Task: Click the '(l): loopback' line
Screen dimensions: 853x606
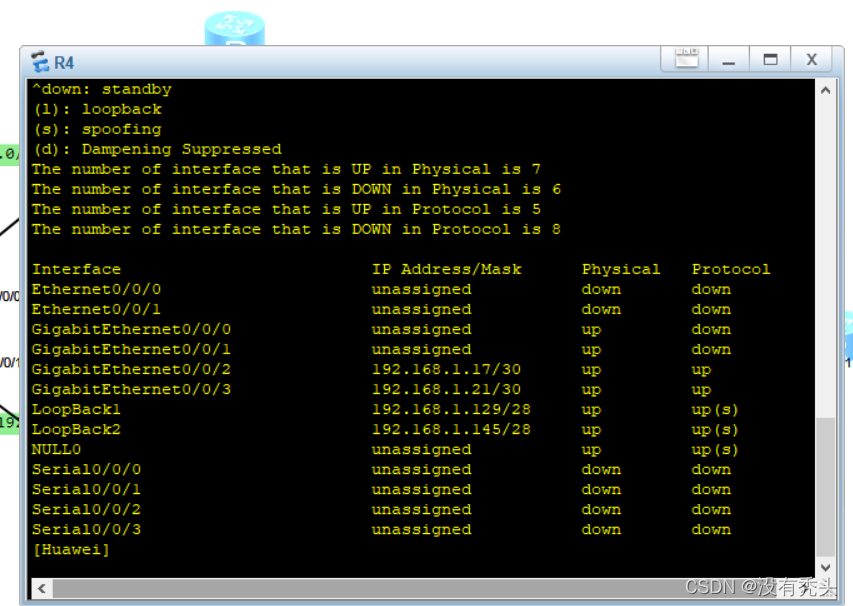Action: pyautogui.click(x=97, y=109)
